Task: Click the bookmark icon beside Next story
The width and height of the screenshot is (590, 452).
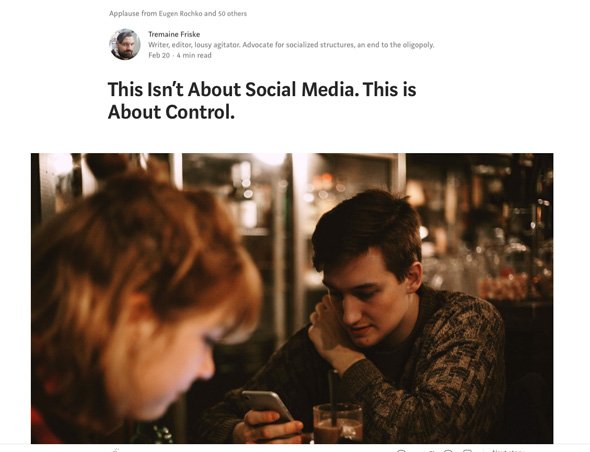Action: tap(467, 450)
